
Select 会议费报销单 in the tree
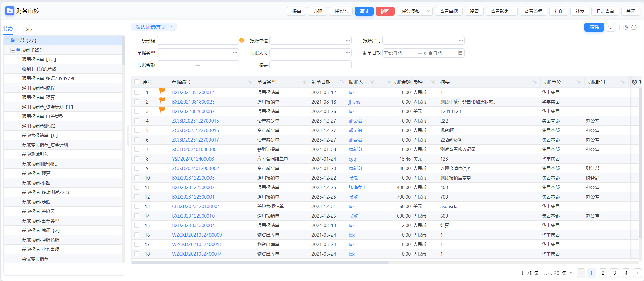(x=35, y=259)
